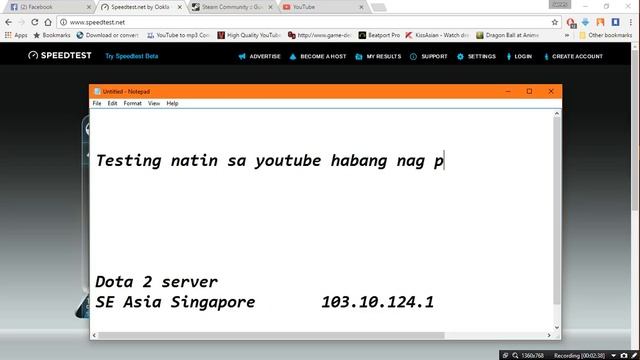Image resolution: width=640 pixels, height=360 pixels.
Task: Open Notepad Format menu
Action: click(132, 103)
